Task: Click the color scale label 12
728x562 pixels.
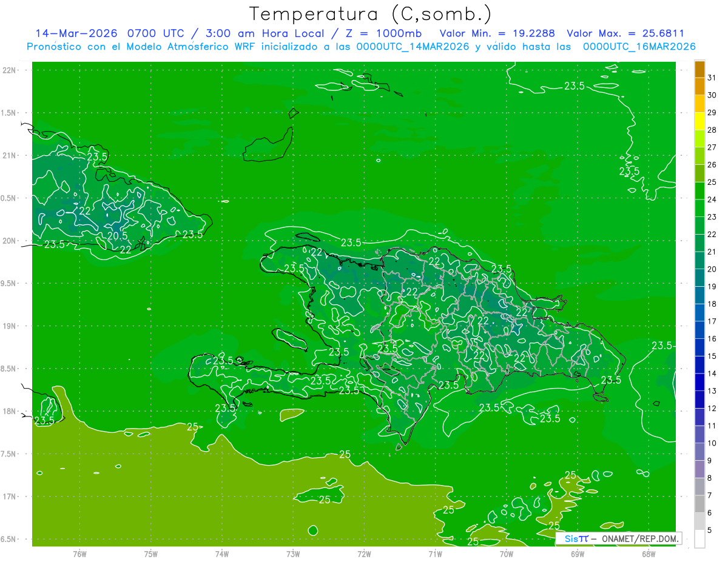Action: pyautogui.click(x=712, y=408)
